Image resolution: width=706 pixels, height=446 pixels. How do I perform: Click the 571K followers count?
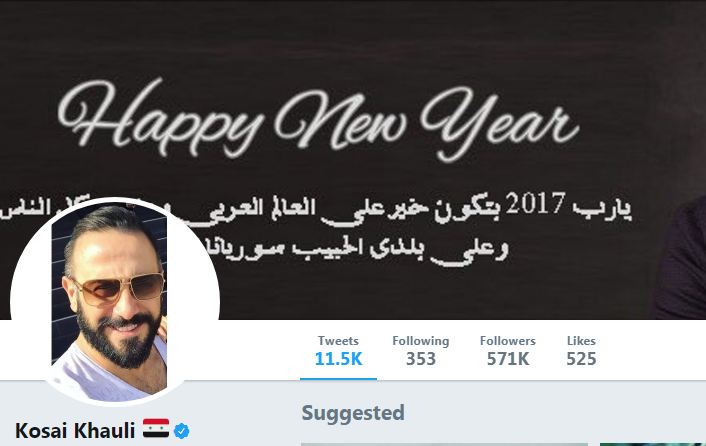[507, 359]
